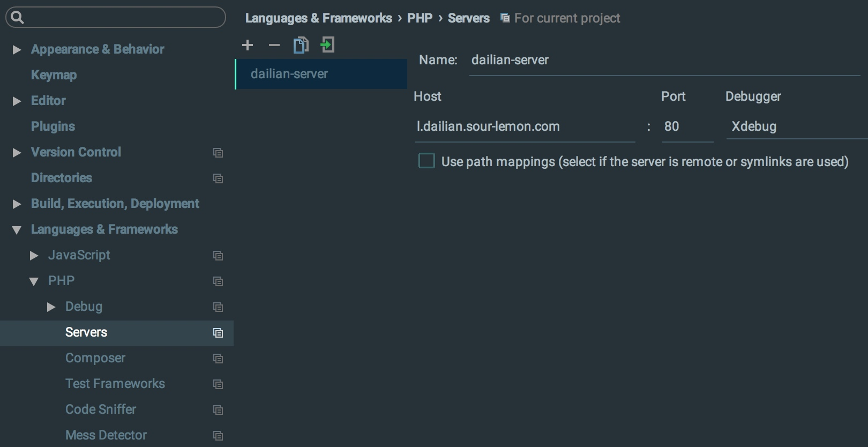Click project-level icon next to Test Frameworks
The image size is (868, 447).
218,384
